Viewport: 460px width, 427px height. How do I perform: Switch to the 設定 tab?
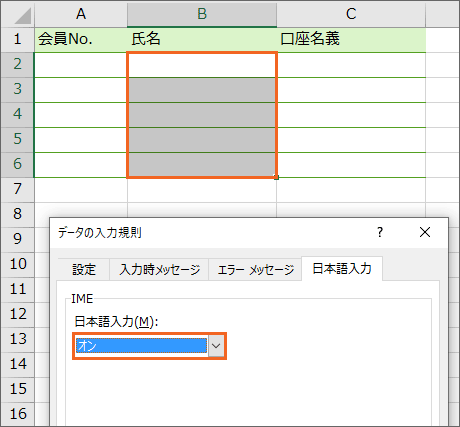[x=84, y=269]
